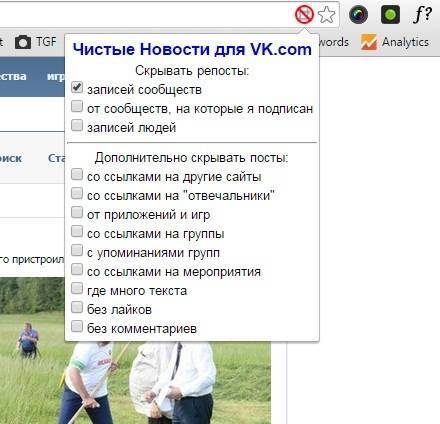Open the green circle extension icon
The image size is (440, 424).
(x=390, y=15)
